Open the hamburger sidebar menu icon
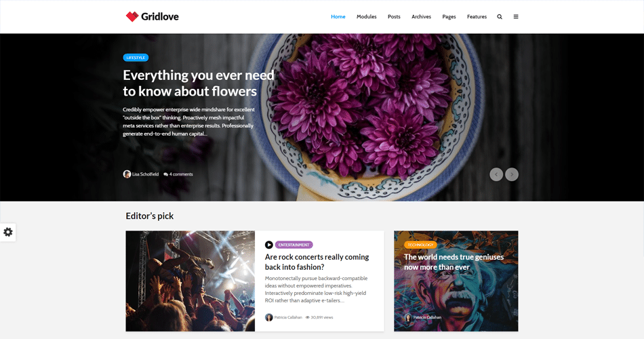This screenshot has height=339, width=644. (x=516, y=17)
